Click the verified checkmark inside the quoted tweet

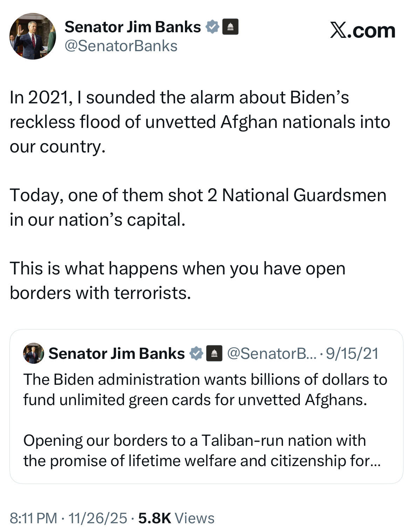tap(196, 353)
